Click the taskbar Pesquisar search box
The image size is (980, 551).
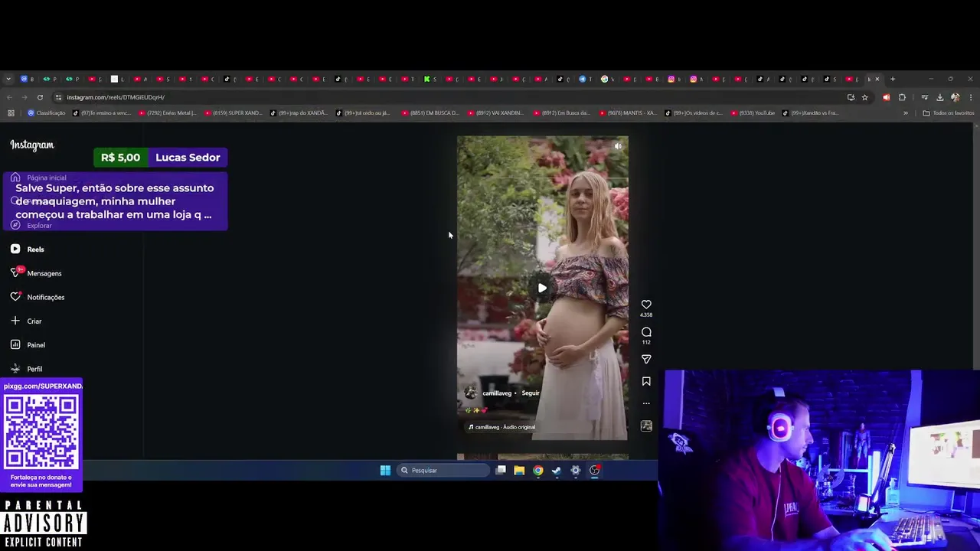pyautogui.click(x=444, y=471)
